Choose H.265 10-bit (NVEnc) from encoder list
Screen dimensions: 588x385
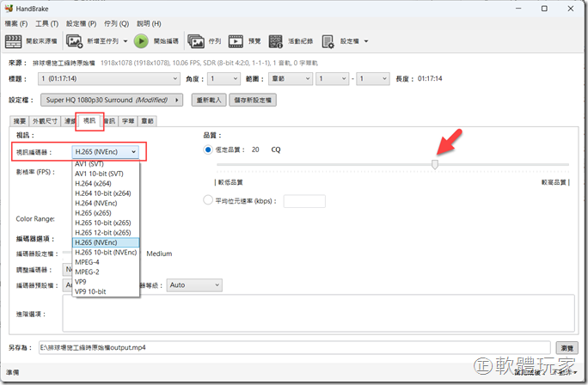tap(105, 253)
